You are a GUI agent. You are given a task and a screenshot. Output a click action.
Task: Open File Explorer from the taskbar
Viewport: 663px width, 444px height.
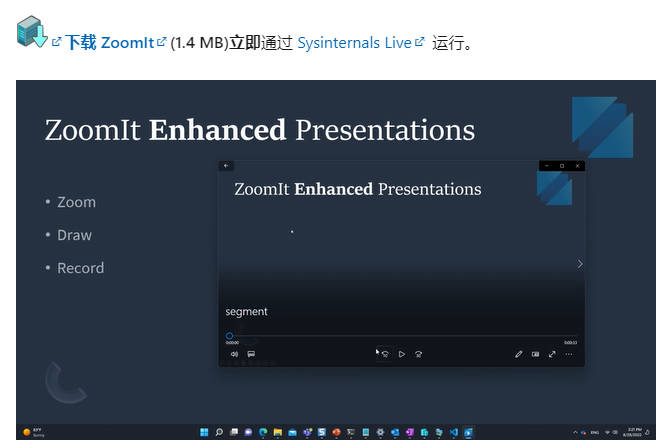tap(278, 432)
